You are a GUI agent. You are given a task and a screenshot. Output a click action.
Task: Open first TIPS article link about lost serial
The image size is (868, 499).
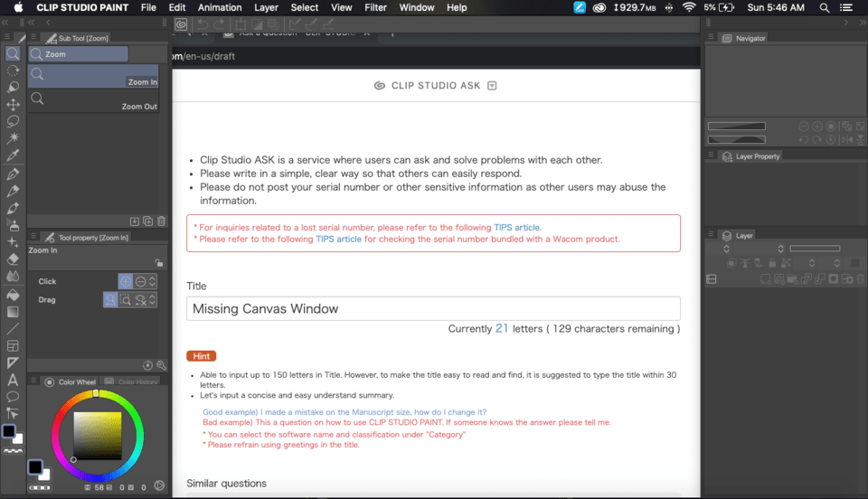tap(517, 228)
